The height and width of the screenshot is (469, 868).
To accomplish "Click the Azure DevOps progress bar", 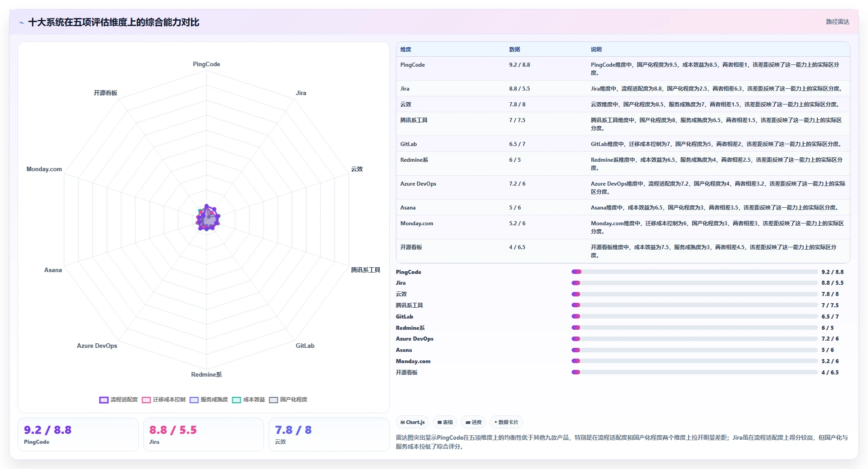I will pos(695,339).
